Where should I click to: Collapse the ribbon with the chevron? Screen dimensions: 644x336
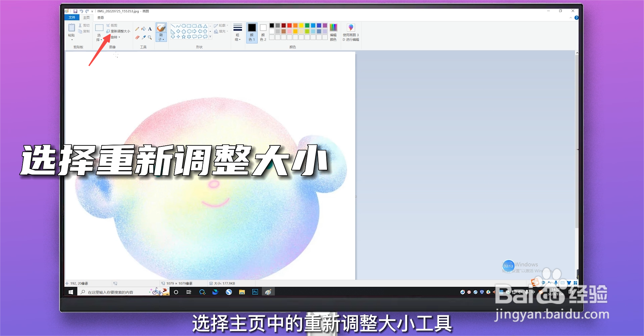click(x=571, y=18)
